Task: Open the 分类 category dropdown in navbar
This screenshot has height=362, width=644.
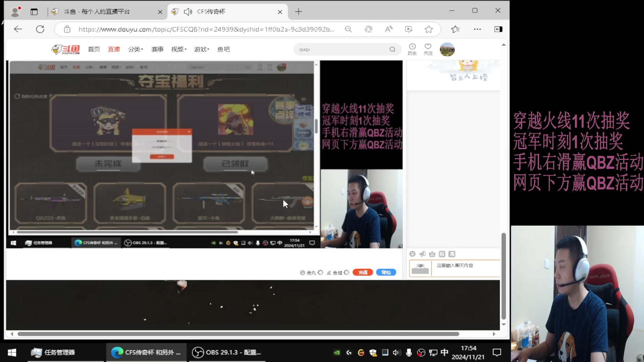Action: [136, 49]
